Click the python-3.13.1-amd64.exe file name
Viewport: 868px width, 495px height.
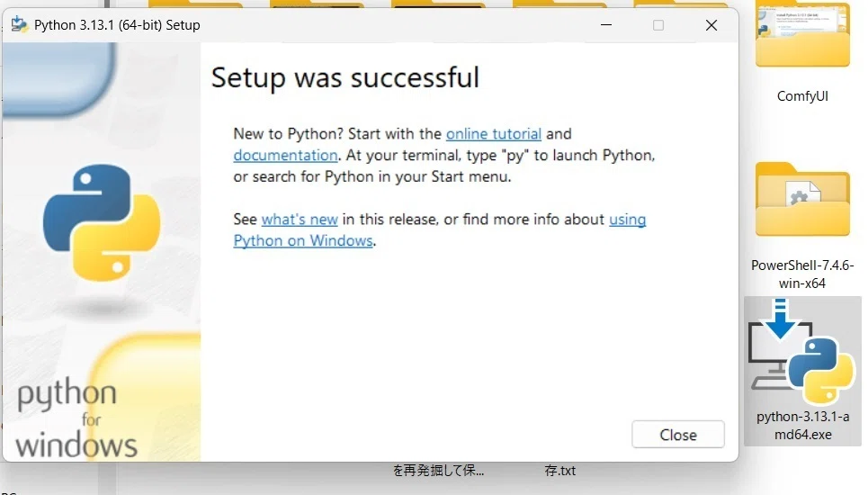802,425
